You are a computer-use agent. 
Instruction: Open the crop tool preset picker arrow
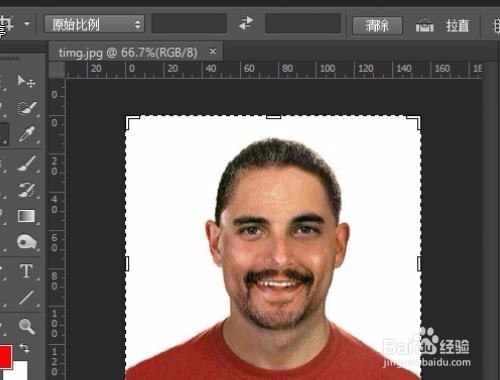[x=27, y=24]
